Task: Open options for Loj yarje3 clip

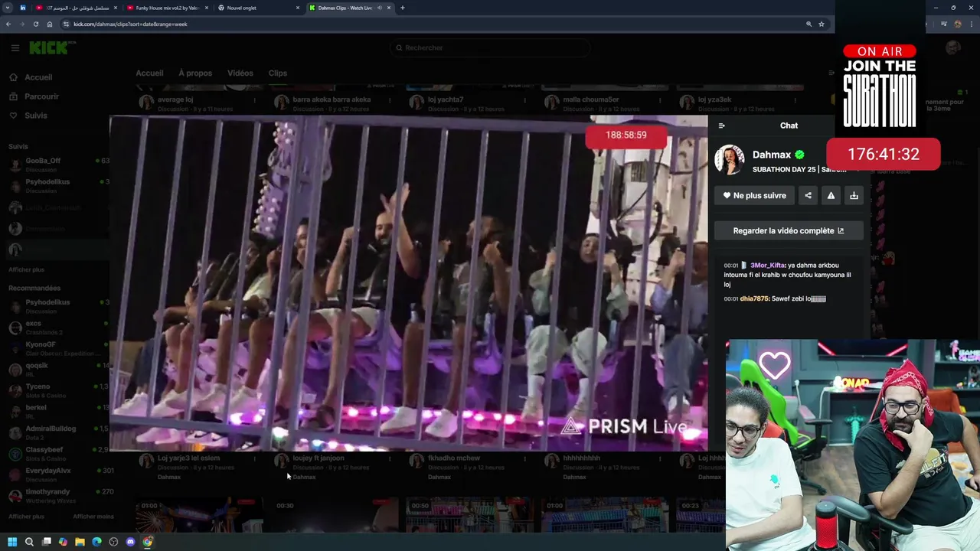Action: coord(254,458)
